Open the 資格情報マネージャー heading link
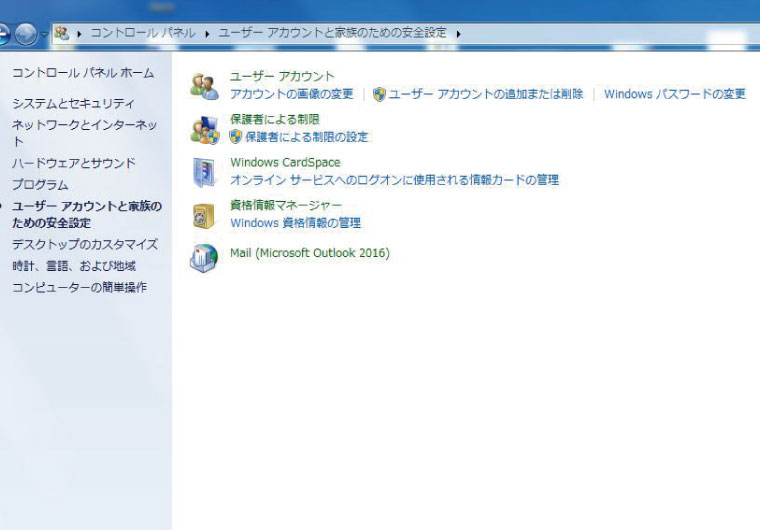The image size is (760, 530). tap(286, 205)
